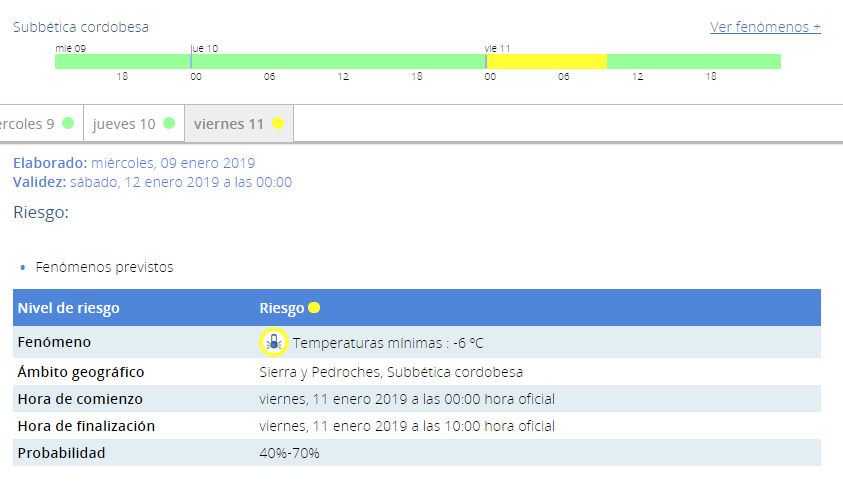This screenshot has width=843, height=481.
Task: Click the Riesgo: heading
Action: (41, 212)
